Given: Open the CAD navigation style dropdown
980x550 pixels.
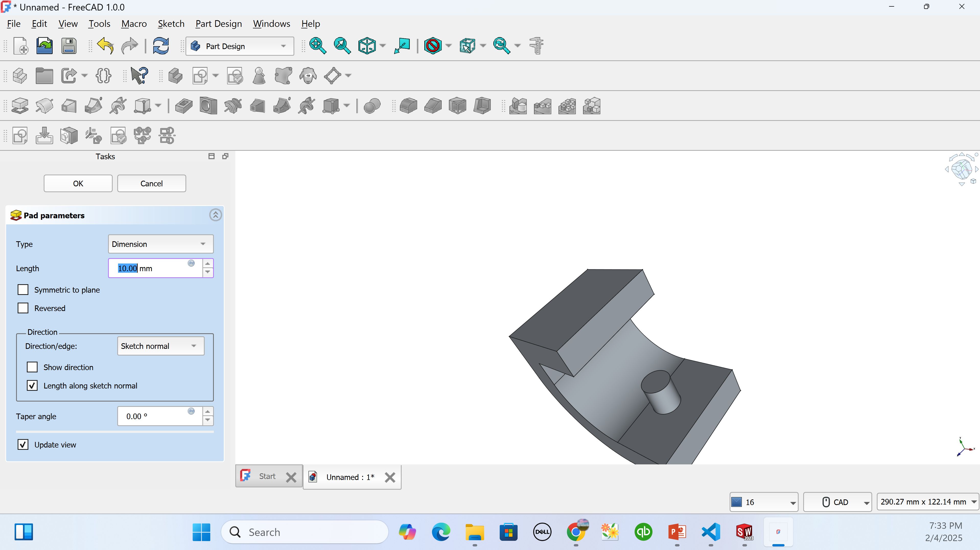Looking at the screenshot, I should pos(838,502).
